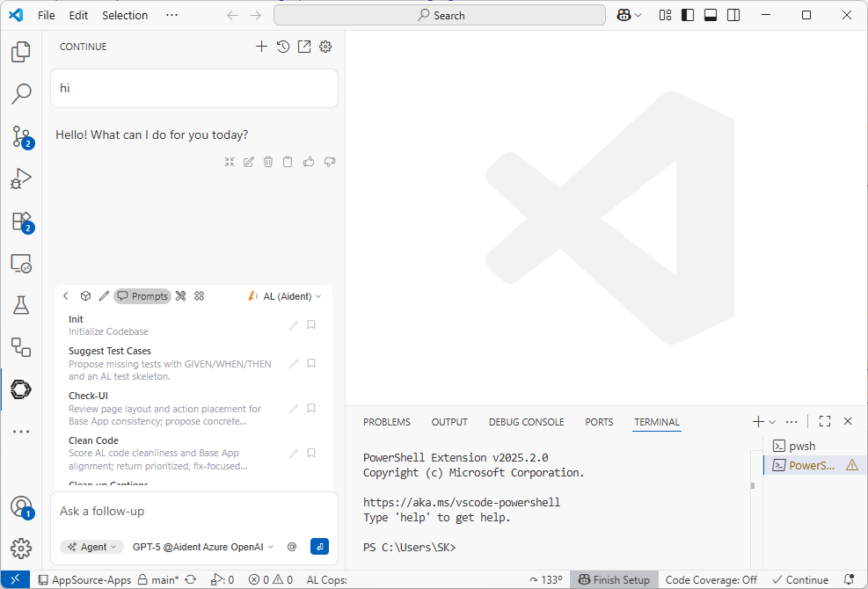Open the Testing panel from activity bar
868x589 pixels.
click(x=21, y=305)
